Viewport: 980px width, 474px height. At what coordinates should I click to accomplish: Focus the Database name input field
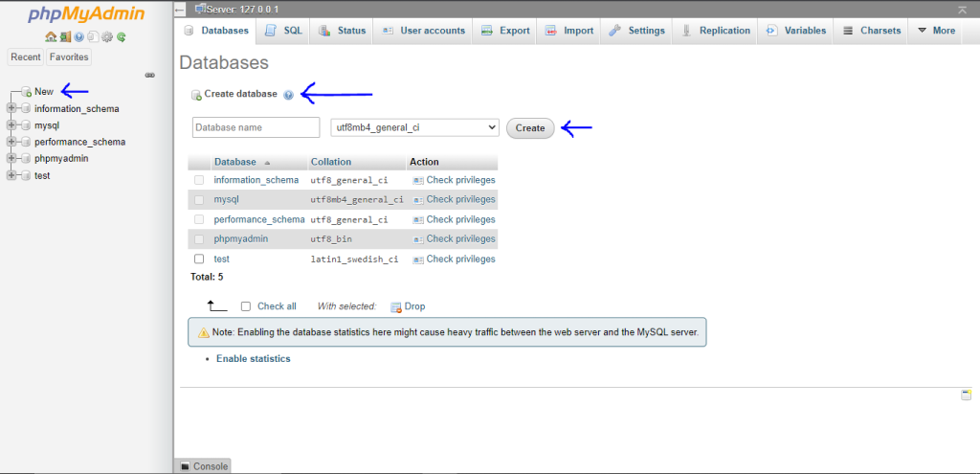256,127
